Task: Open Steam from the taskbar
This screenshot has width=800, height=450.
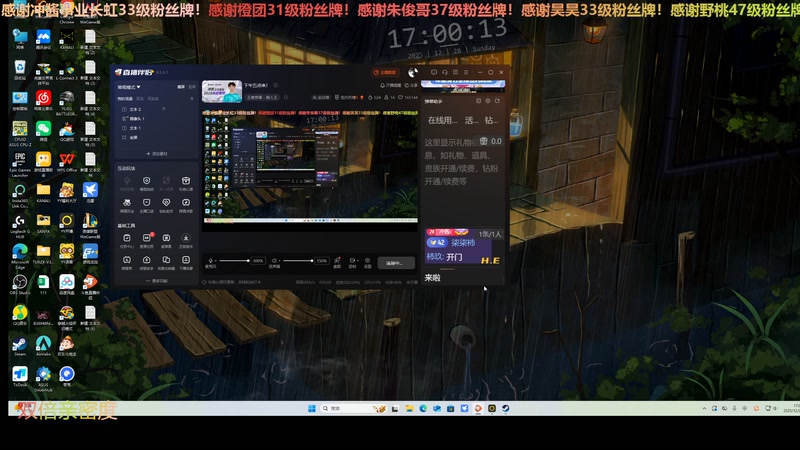Action: click(506, 408)
